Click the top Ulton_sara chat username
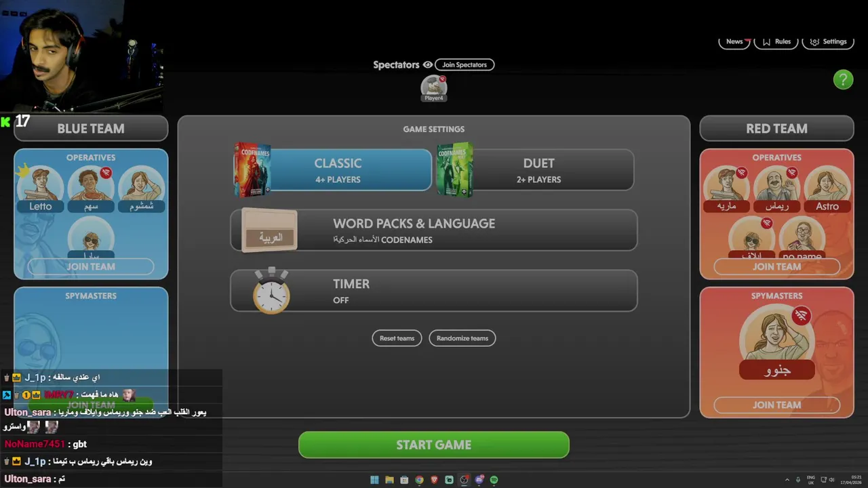 pyautogui.click(x=28, y=412)
